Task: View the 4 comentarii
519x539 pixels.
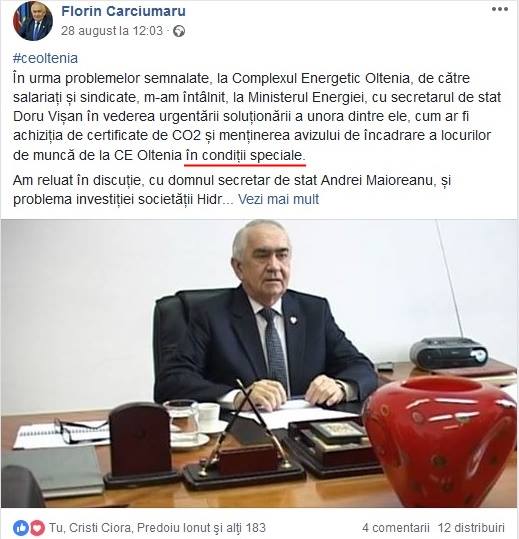Action: (x=396, y=528)
